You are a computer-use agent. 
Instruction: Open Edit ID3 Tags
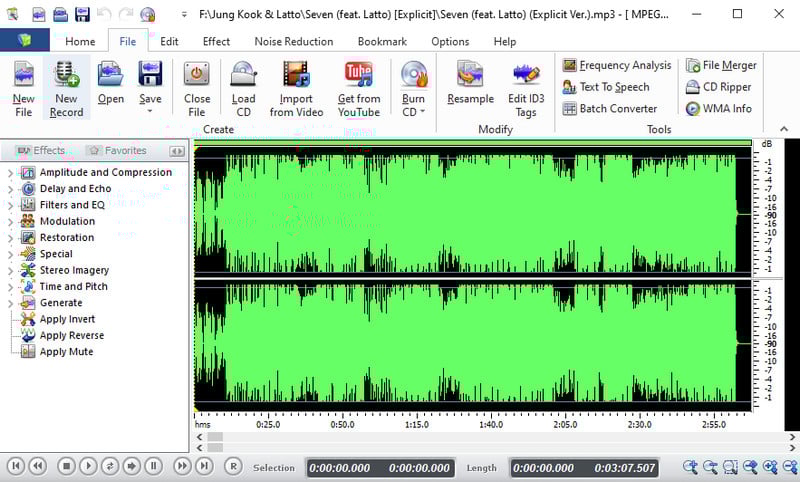tap(526, 89)
